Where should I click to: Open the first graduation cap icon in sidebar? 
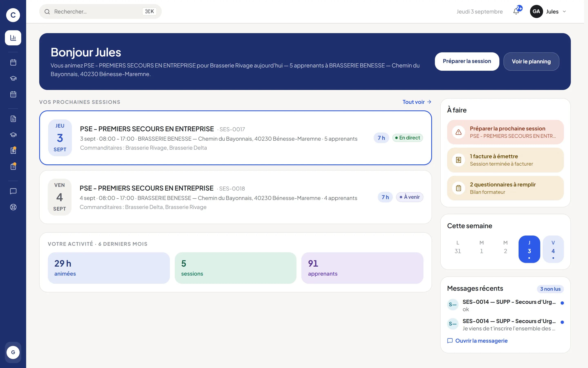click(13, 78)
